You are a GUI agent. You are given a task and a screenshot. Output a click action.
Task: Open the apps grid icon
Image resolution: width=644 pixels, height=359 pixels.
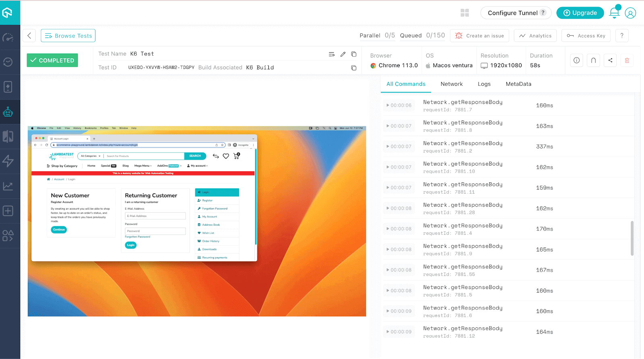point(465,13)
